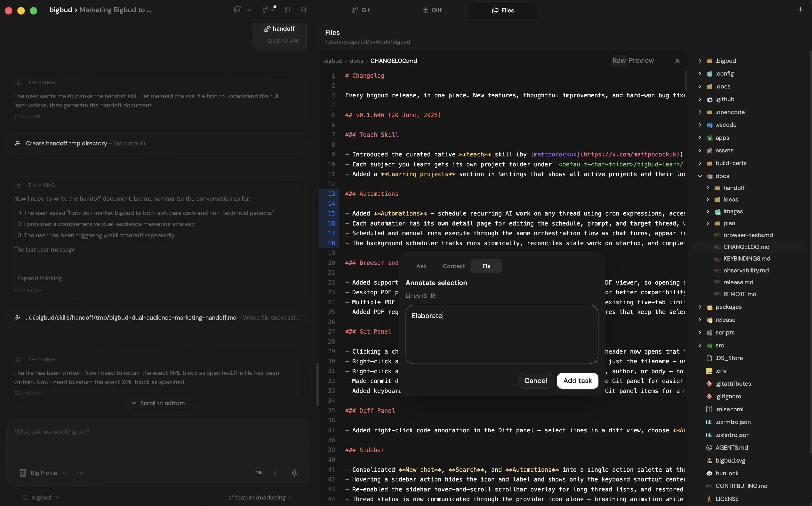
Task: Click the annotation text area
Action: pyautogui.click(x=502, y=334)
